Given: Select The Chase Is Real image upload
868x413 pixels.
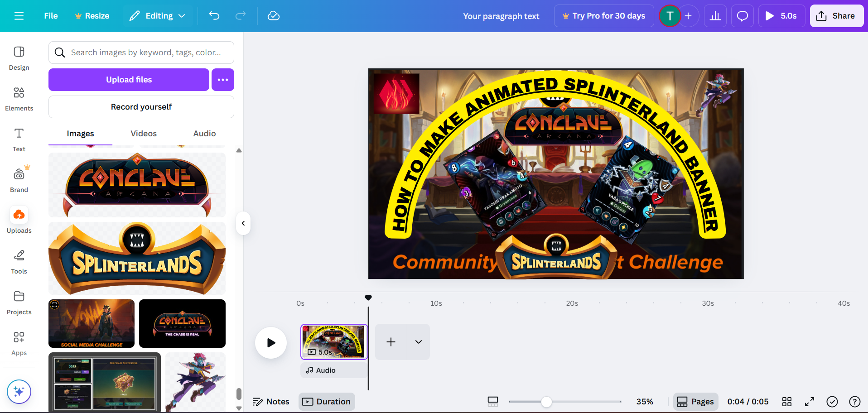Looking at the screenshot, I should (x=182, y=323).
